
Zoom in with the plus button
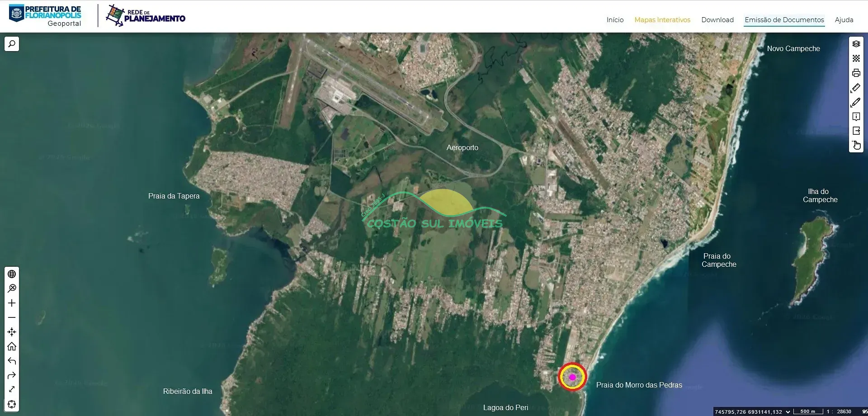tap(12, 303)
